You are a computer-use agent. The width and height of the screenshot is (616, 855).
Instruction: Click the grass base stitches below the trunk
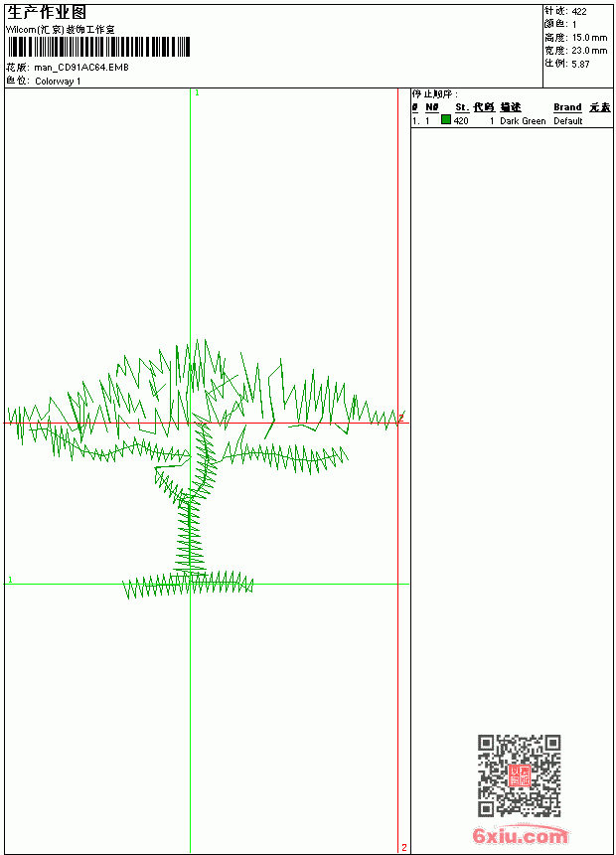188,585
